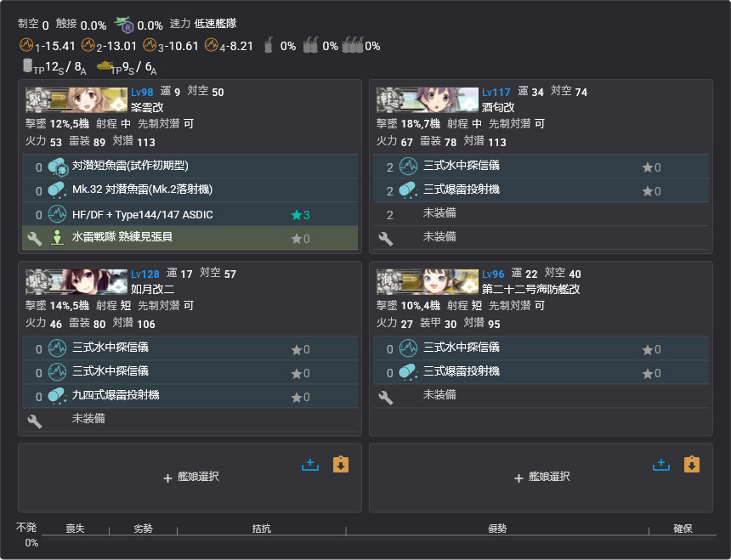Open the ★0 level on 水雷戦隊 熟練見張員
Image resolution: width=731 pixels, height=560 pixels.
click(x=300, y=239)
